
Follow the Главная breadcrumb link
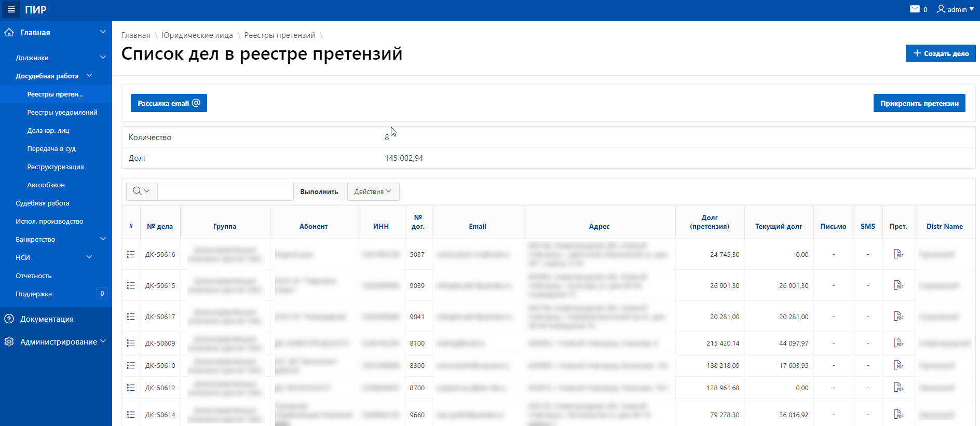click(x=135, y=35)
